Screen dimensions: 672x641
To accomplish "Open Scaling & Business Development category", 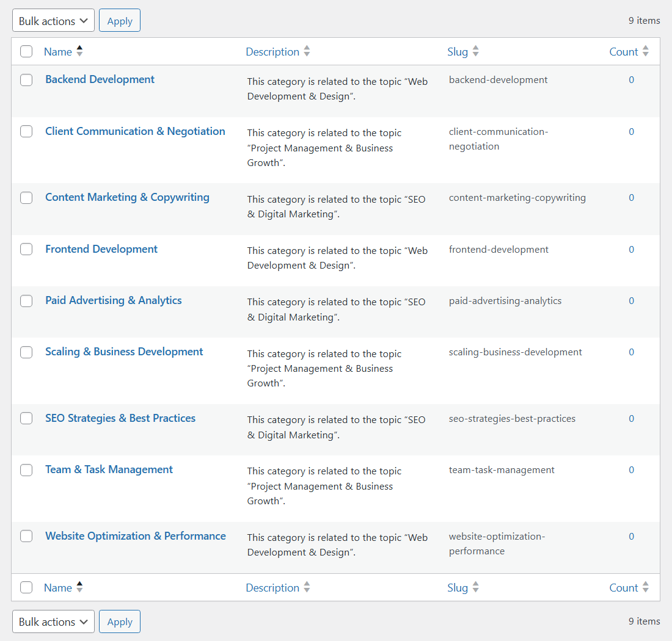I will click(x=124, y=352).
